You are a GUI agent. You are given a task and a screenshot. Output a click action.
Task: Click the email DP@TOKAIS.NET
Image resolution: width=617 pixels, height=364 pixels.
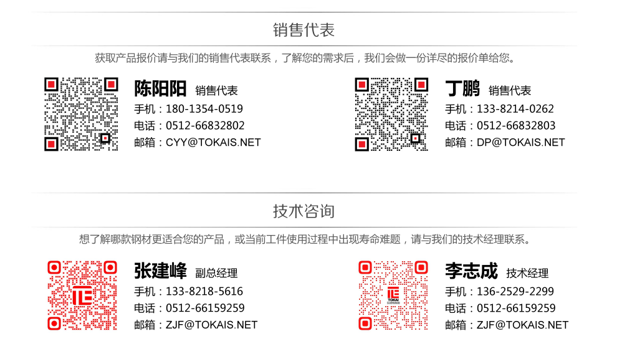[521, 142]
